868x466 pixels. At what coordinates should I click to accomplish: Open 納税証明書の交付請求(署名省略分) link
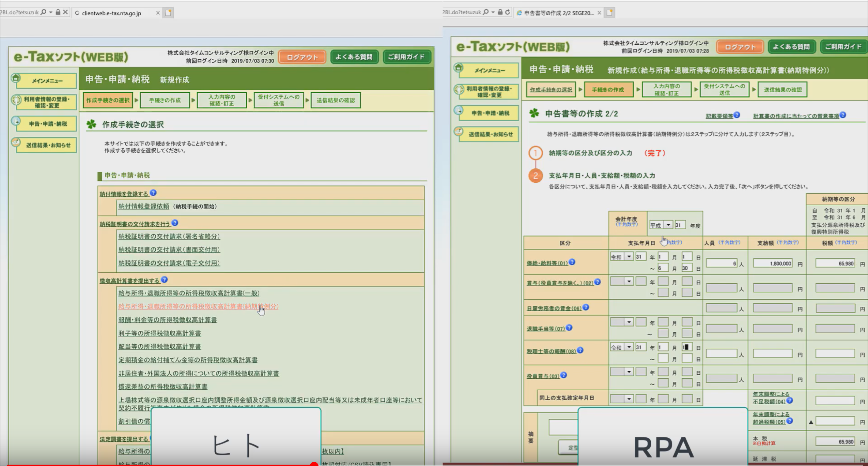pyautogui.click(x=169, y=236)
